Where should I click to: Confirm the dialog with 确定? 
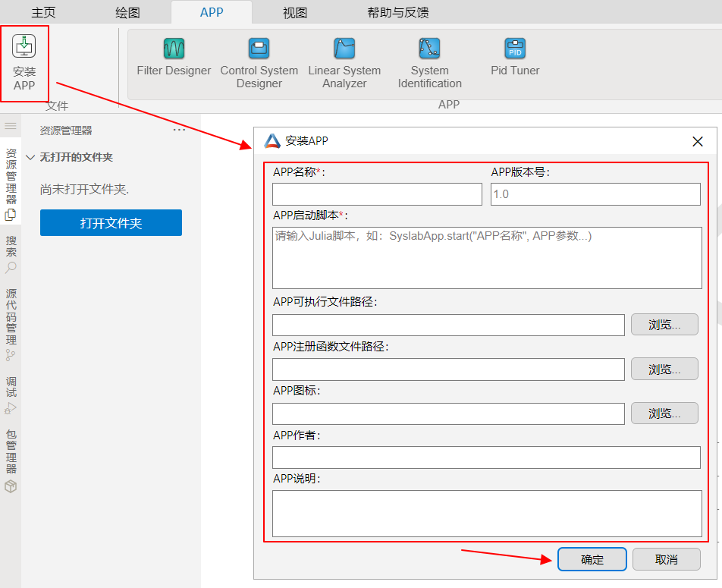[x=592, y=559]
